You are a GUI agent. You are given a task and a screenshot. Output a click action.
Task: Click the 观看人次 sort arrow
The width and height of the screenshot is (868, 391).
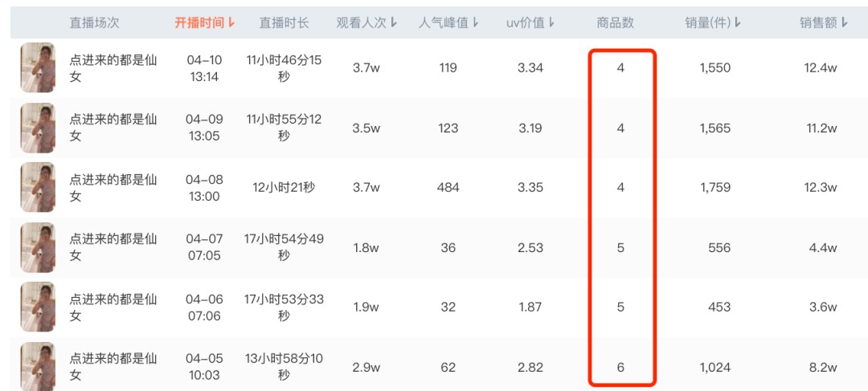394,22
